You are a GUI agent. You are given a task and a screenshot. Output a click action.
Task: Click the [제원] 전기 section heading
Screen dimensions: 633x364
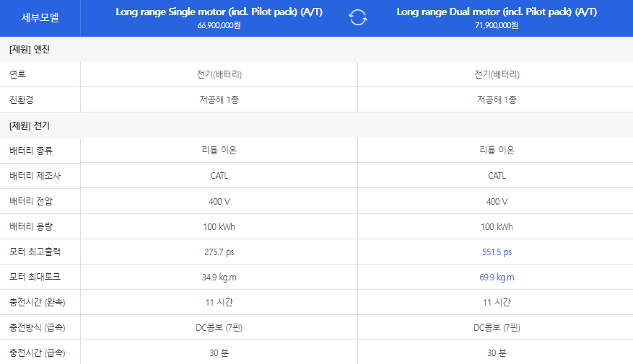[30, 125]
